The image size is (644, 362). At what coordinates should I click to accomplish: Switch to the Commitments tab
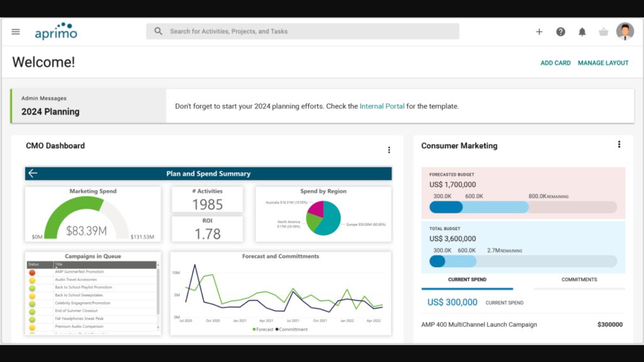(579, 280)
